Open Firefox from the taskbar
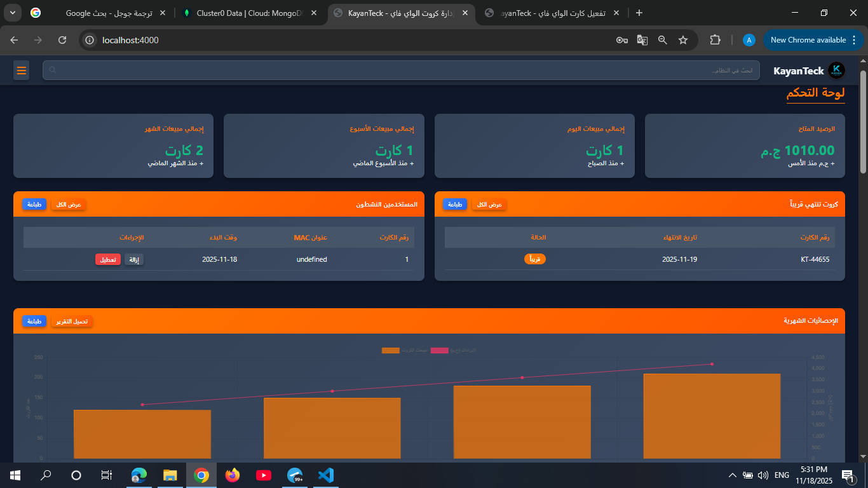 click(x=233, y=475)
